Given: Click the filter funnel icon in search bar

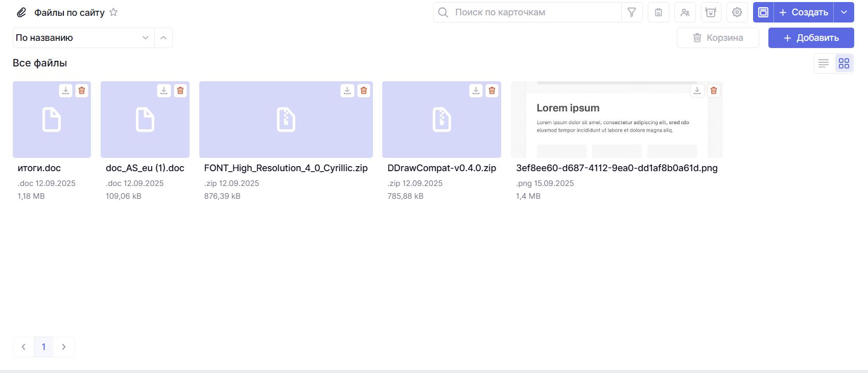Looking at the screenshot, I should (x=631, y=12).
